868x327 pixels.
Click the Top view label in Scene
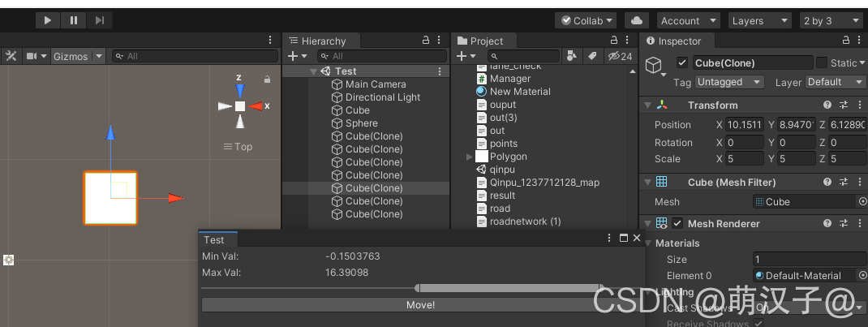coord(238,147)
